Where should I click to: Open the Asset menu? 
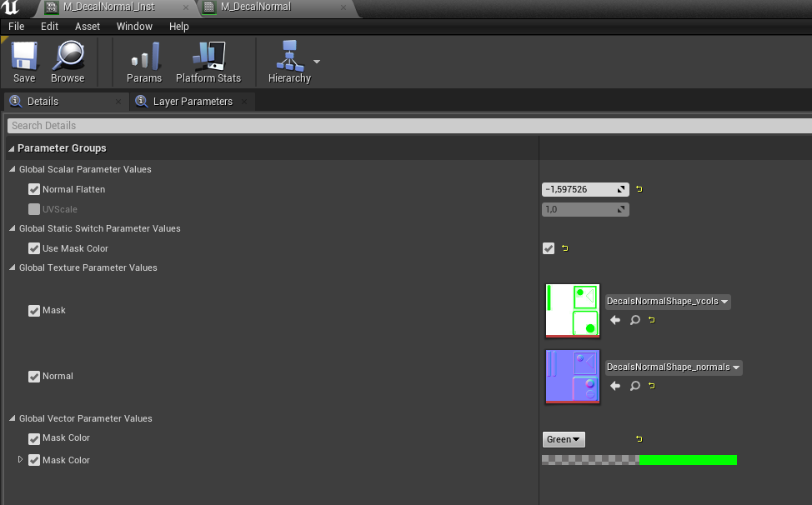[x=87, y=27]
